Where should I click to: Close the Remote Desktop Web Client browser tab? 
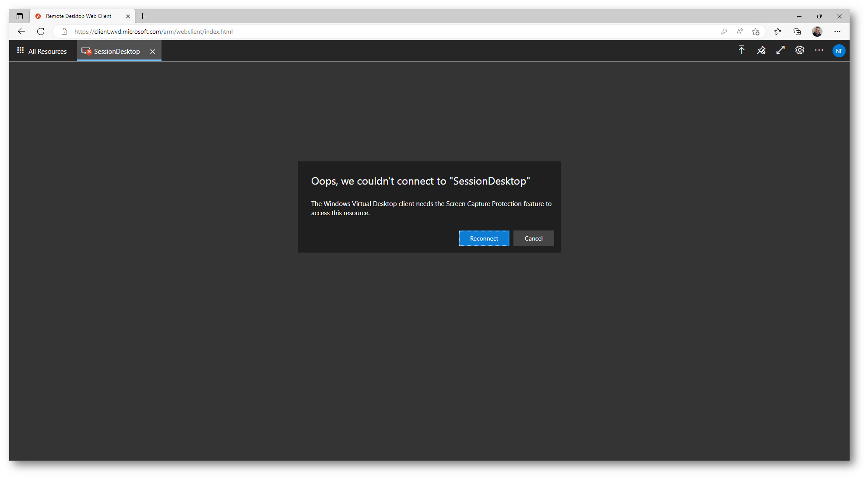tap(128, 16)
